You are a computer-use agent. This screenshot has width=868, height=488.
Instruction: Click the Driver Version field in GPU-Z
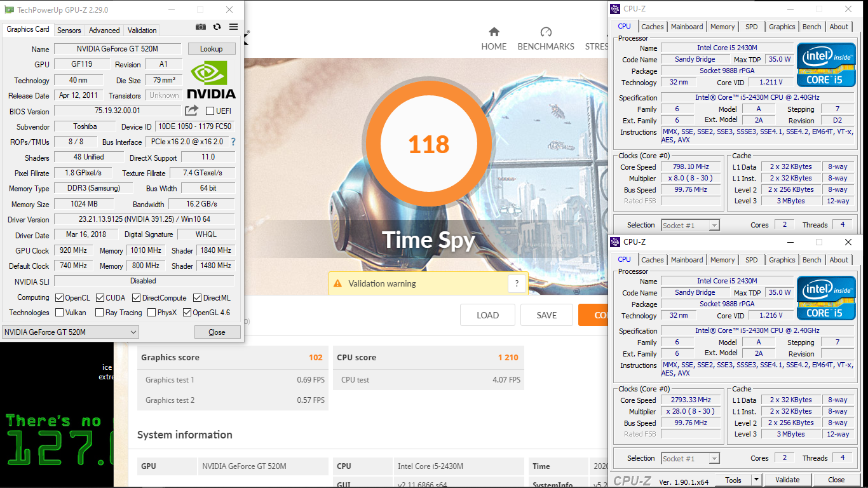tap(144, 219)
